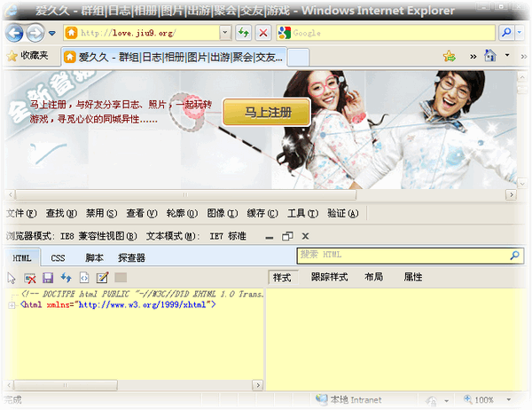
Task: Change 文本模式 IE7 标准 setting
Action: (196, 236)
